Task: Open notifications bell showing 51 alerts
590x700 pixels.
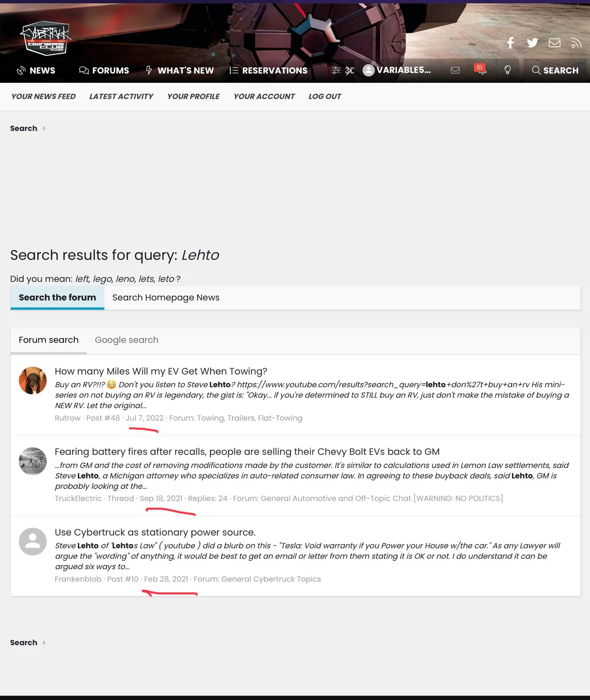Action: pyautogui.click(x=481, y=70)
